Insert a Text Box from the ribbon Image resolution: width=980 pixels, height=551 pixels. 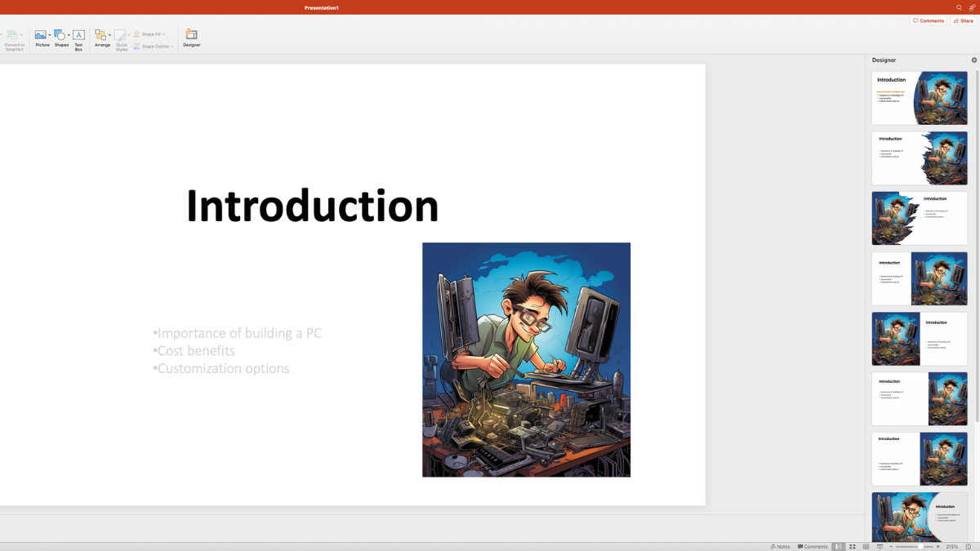coord(78,38)
